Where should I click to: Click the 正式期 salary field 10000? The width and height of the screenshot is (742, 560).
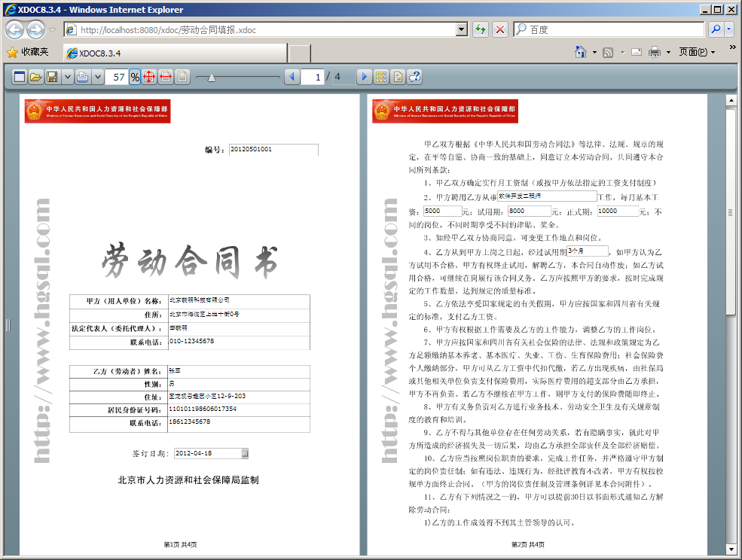point(618,211)
